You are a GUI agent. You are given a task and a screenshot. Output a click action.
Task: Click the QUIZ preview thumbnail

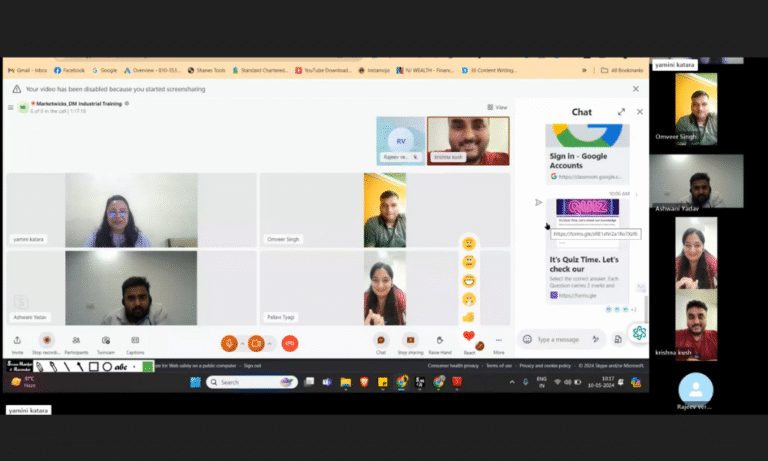[587, 208]
